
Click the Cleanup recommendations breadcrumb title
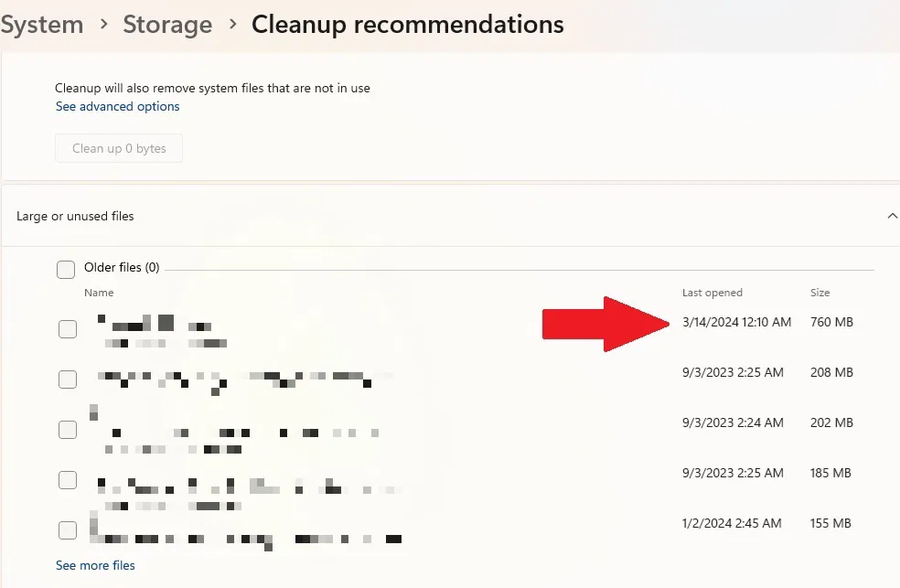click(407, 25)
